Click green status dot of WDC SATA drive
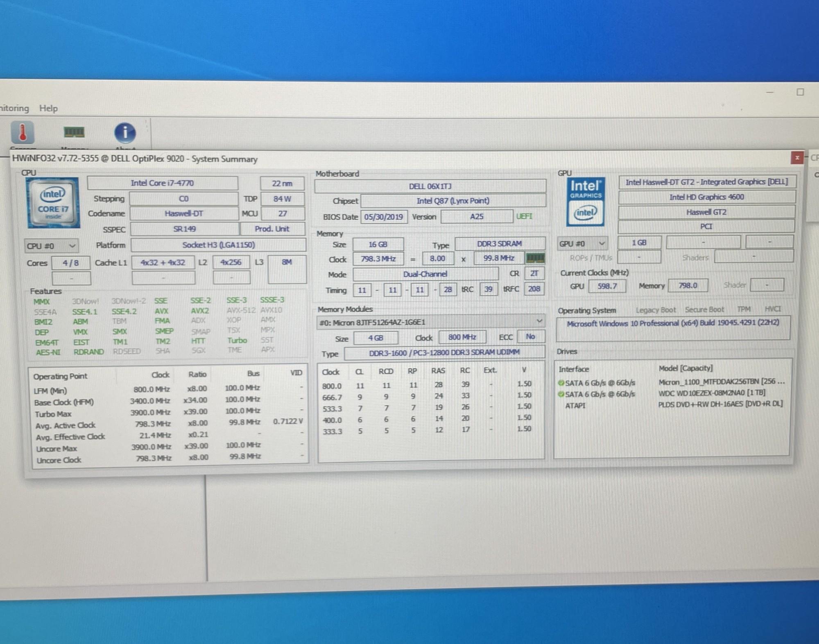This screenshot has height=644, width=819. [x=561, y=394]
